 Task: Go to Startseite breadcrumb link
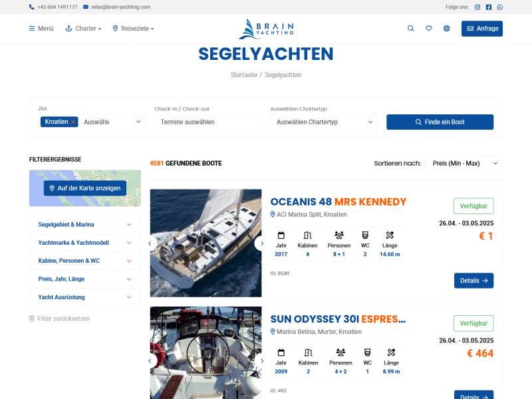pyautogui.click(x=244, y=74)
